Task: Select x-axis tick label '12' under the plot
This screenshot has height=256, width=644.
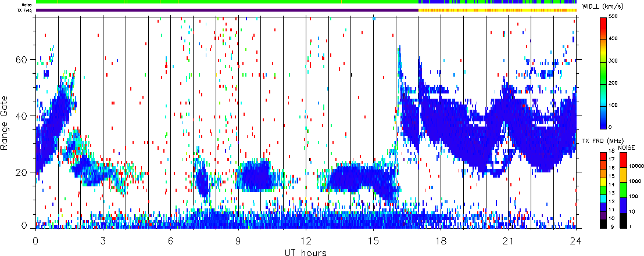Action: click(x=306, y=241)
